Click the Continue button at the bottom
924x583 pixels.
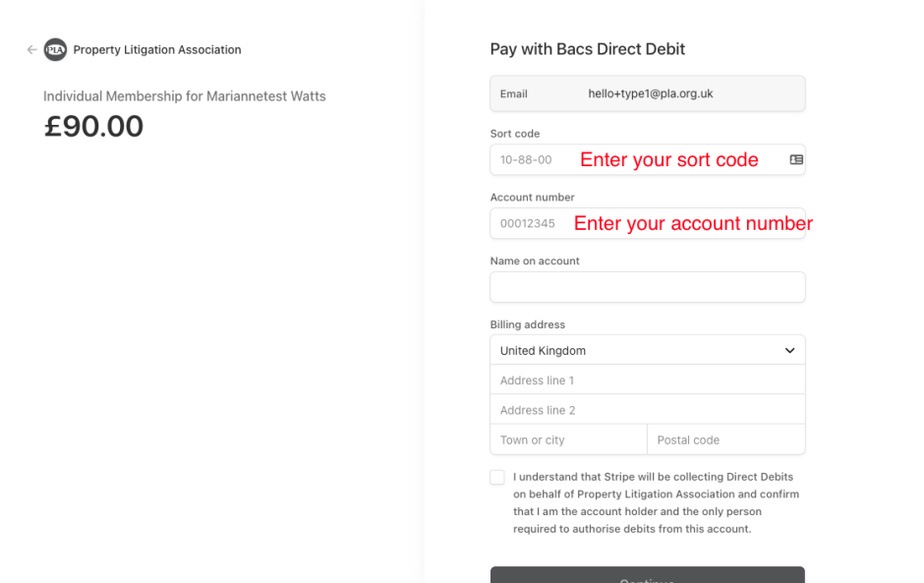[648, 575]
